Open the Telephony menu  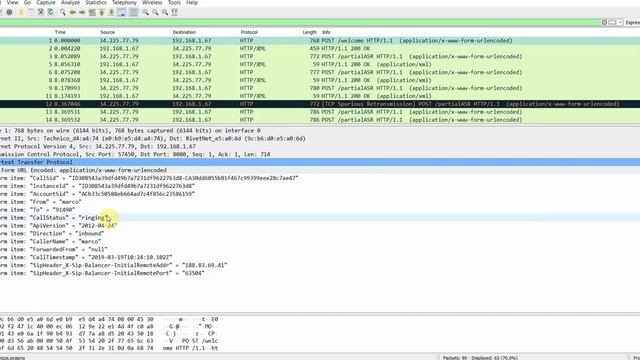124,2
